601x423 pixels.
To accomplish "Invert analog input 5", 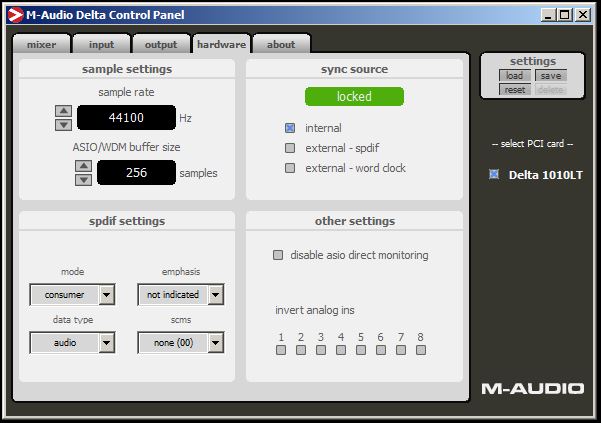I will [361, 350].
